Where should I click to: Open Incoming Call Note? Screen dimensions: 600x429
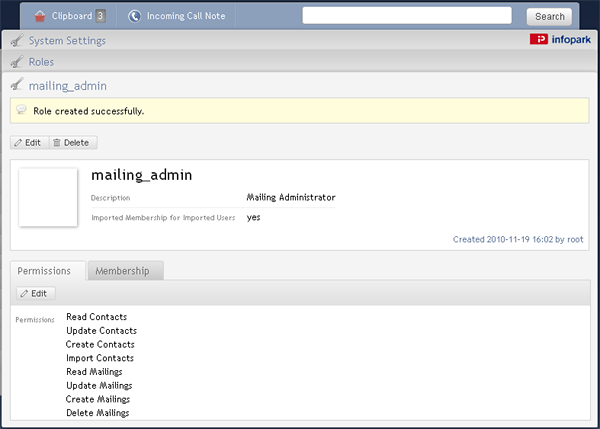(186, 16)
